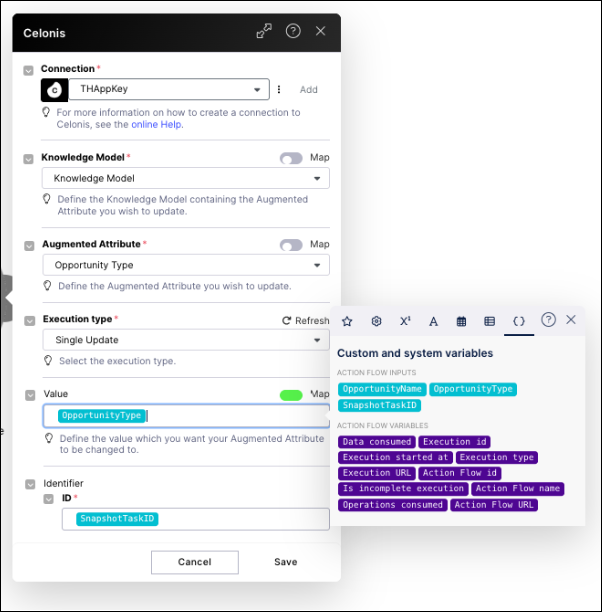Disable the green Map toggle for Value
Screen dimensions: 602x612
click(x=291, y=395)
